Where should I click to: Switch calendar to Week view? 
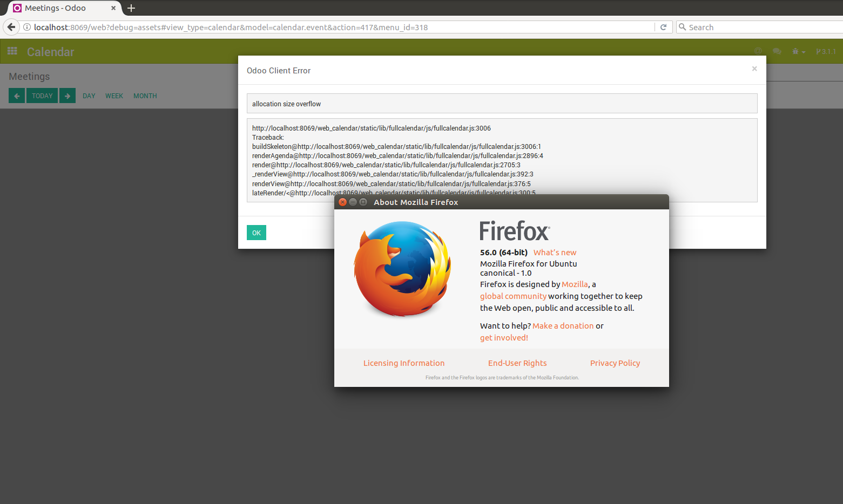(114, 96)
